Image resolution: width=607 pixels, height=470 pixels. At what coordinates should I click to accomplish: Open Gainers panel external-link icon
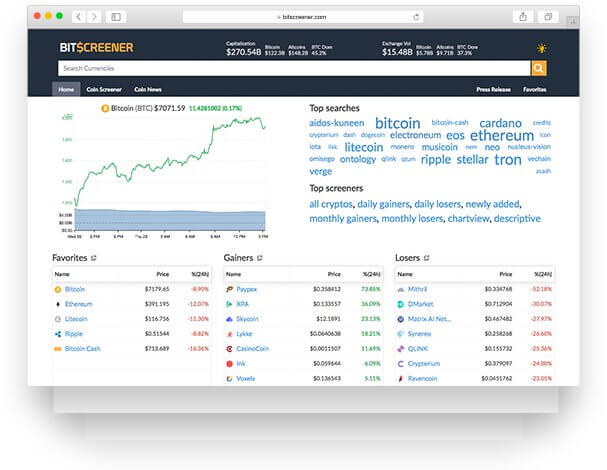(259, 258)
